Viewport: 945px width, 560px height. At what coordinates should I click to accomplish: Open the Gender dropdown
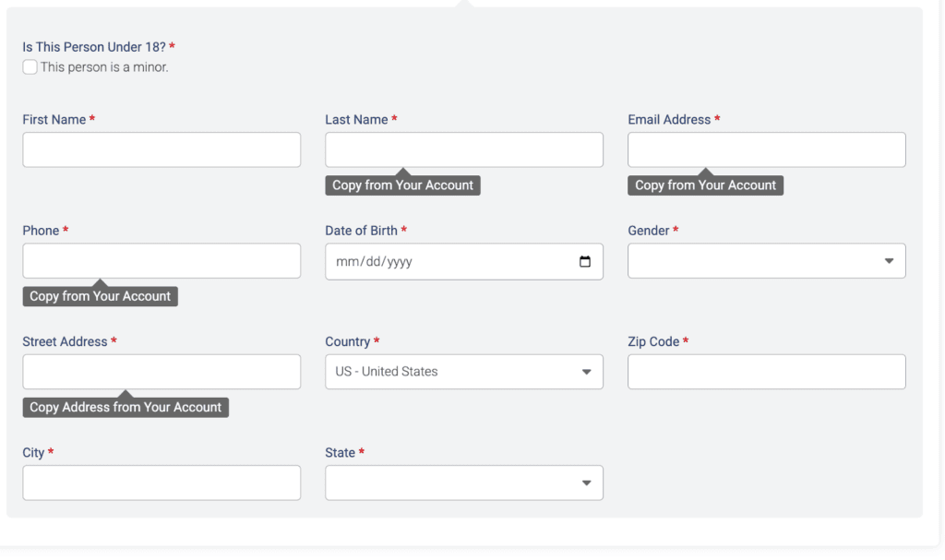click(x=766, y=261)
